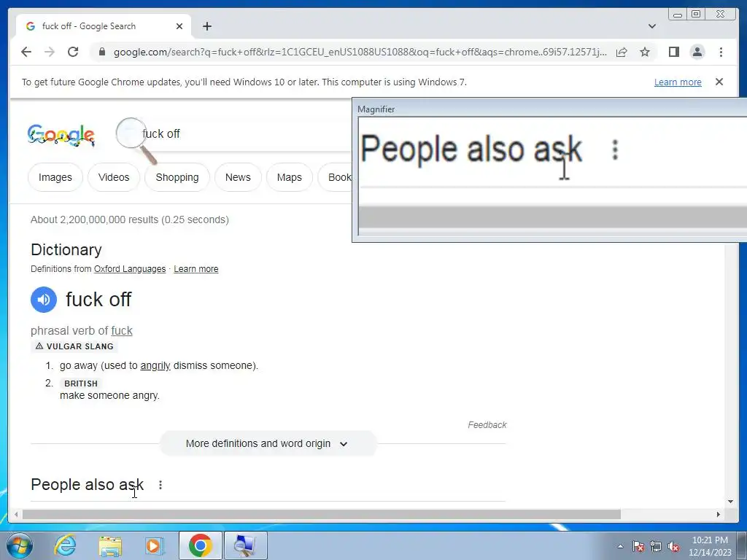747x560 pixels.
Task: Click the 'Dictionary' heading
Action: click(x=66, y=249)
